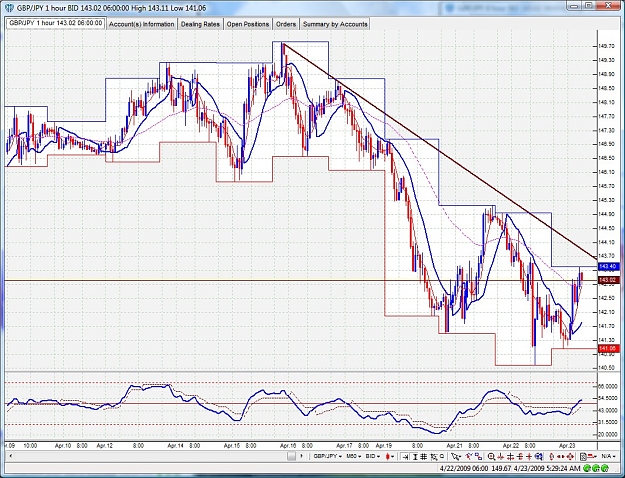Screen dimensions: 625x478
Task: Click the window title GBP/JPY 1 hour BID
Action: (x=48, y=8)
